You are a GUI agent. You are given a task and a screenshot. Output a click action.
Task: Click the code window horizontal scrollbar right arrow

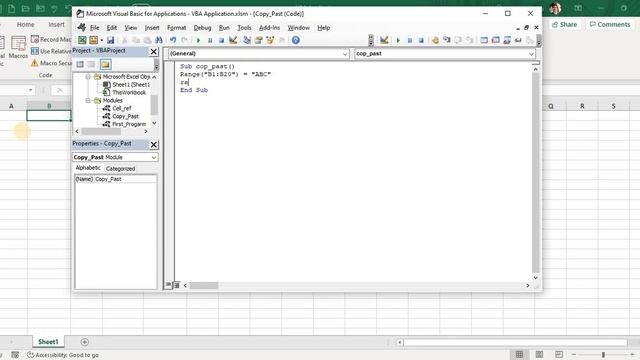pyautogui.click(x=528, y=285)
